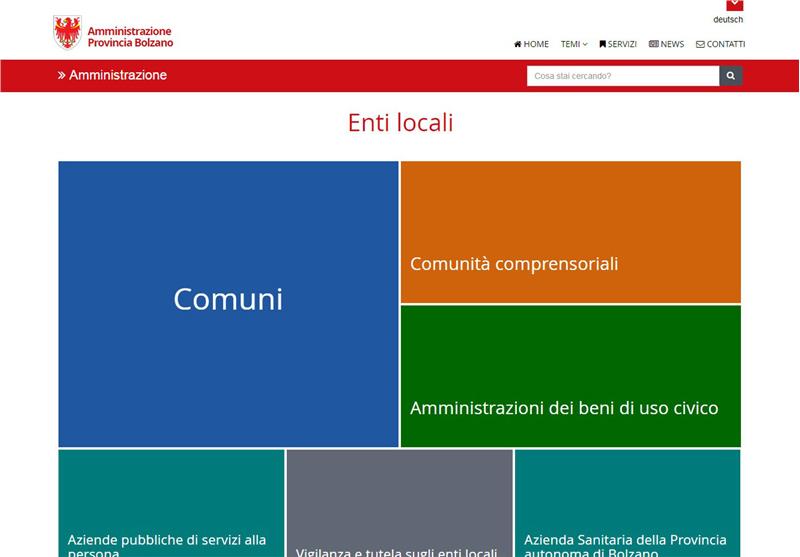This screenshot has height=557, width=800.
Task: Open Aziende pubbliche di servizi alla persona
Action: pyautogui.click(x=171, y=502)
